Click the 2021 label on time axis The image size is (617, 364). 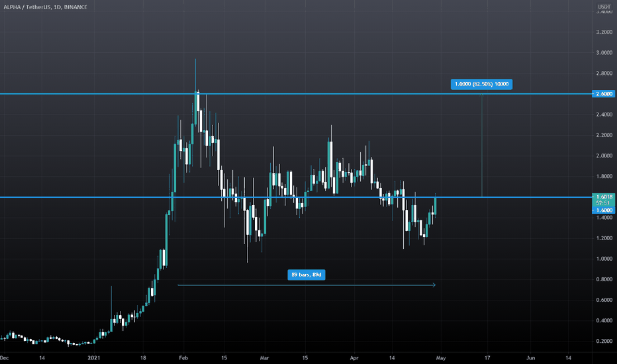coord(93,357)
